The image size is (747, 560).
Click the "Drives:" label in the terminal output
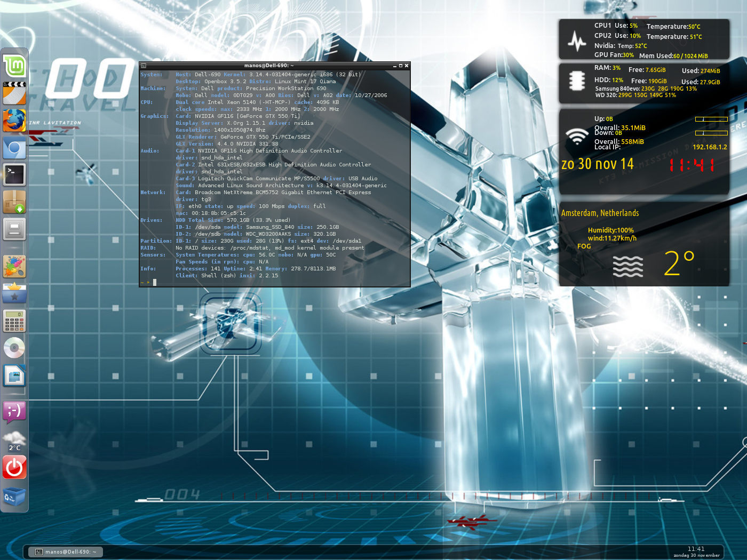(152, 220)
